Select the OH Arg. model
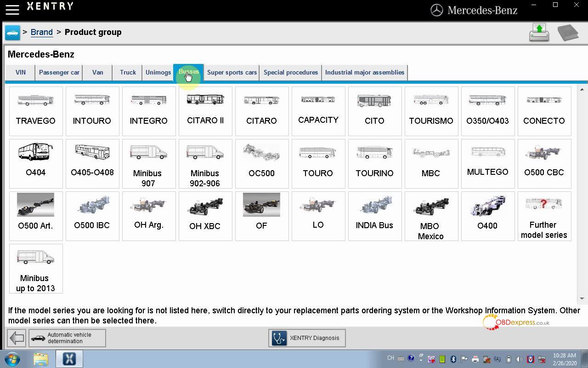Viewport: 588px width, 368px height. (149, 216)
